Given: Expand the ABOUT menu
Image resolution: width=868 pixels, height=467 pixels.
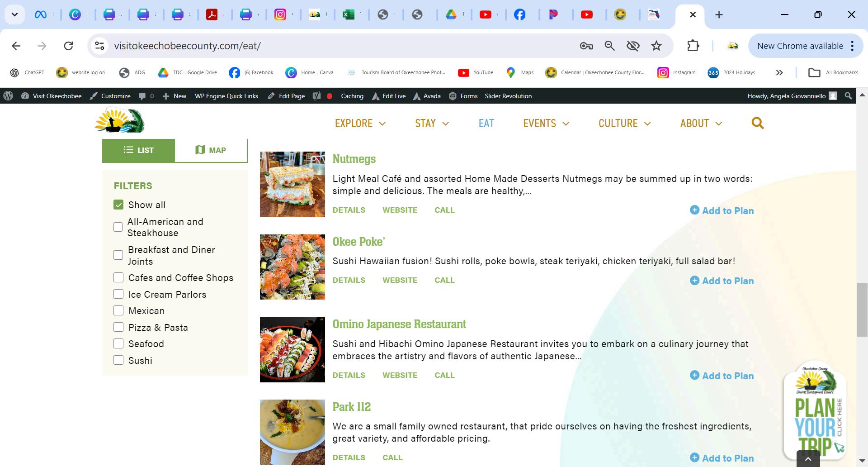Looking at the screenshot, I should tap(701, 123).
